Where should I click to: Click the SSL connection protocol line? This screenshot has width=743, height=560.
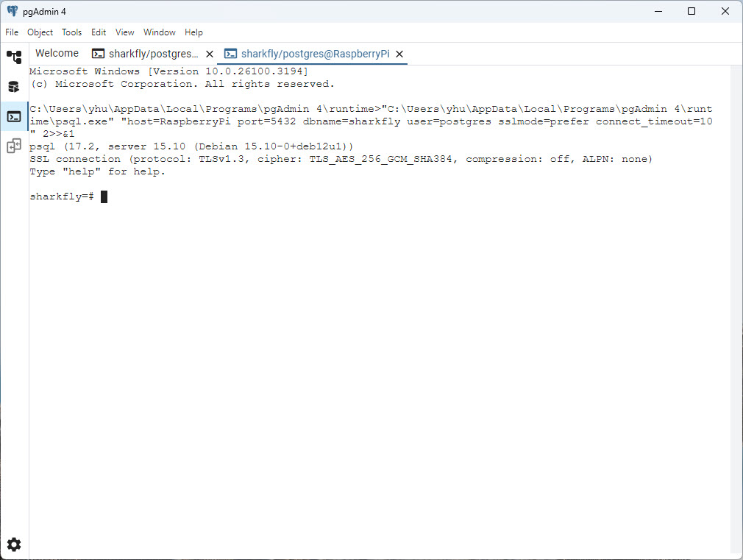341,159
